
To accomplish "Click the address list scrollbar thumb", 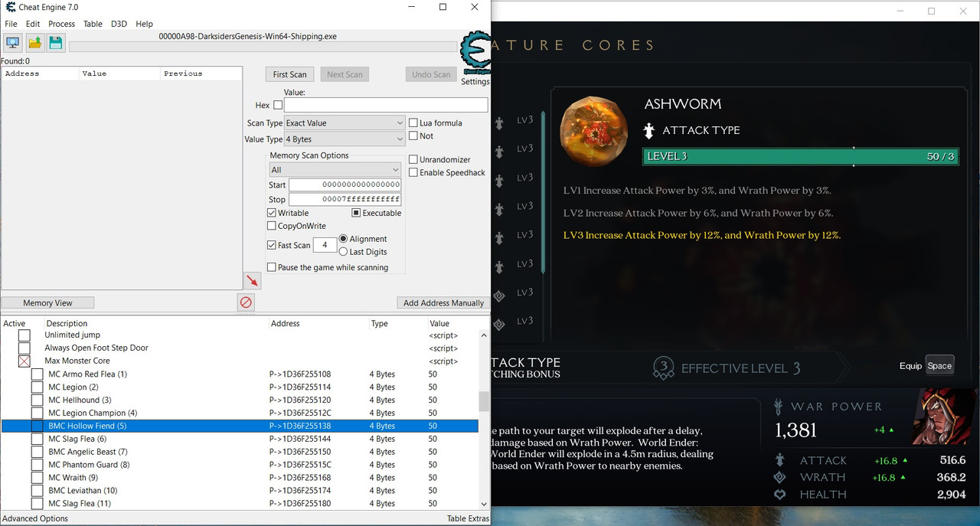I will (484, 401).
